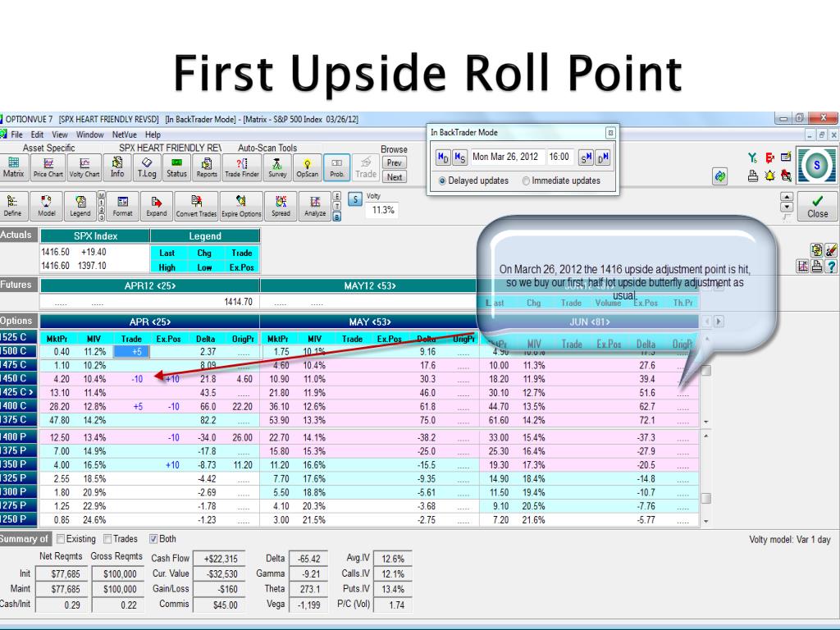The height and width of the screenshot is (630, 840).
Task: Click Convert Trades button
Action: coord(197,206)
